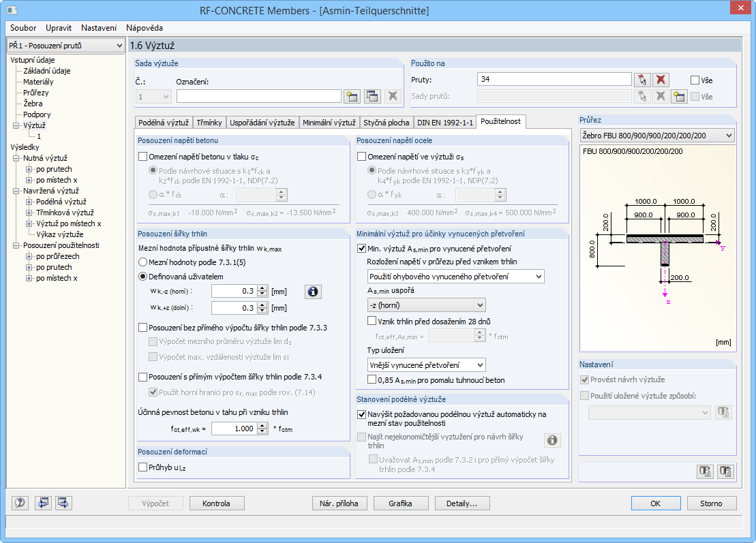Open Vnější vynucené přetvoření dropdown

[426, 364]
